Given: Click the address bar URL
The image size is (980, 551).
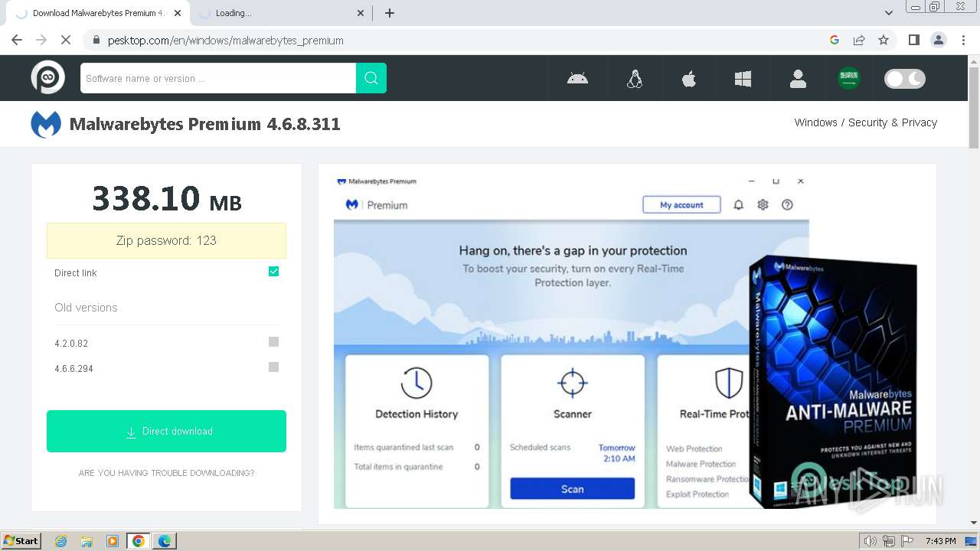Looking at the screenshot, I should (x=226, y=41).
